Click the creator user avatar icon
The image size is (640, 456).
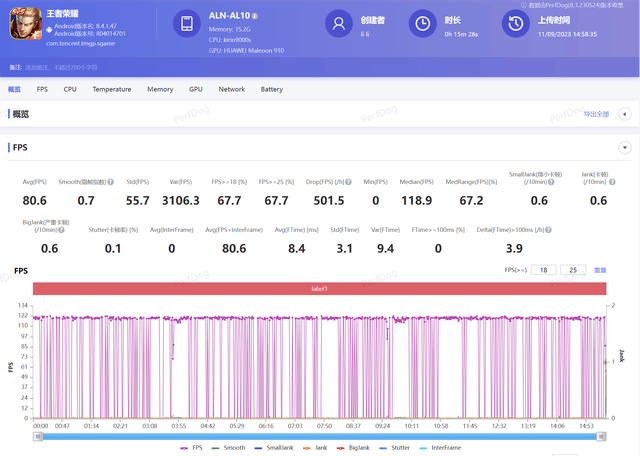[339, 23]
